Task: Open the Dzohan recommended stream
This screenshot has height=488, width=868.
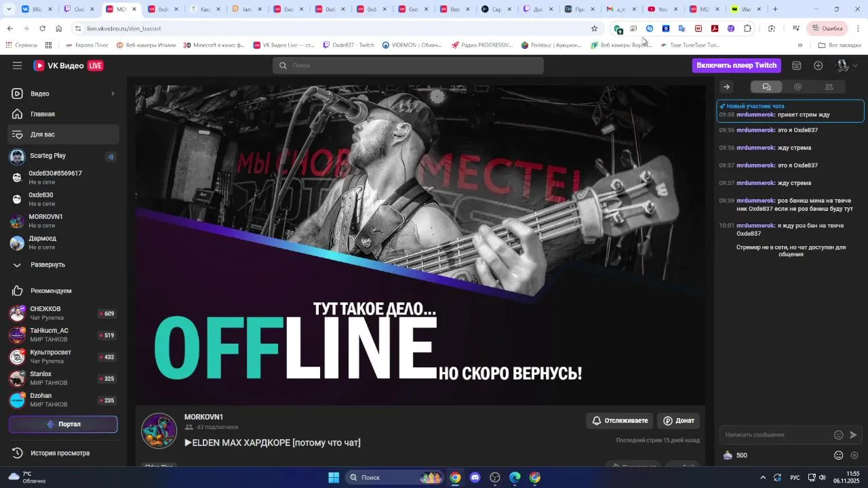Action: (x=64, y=400)
